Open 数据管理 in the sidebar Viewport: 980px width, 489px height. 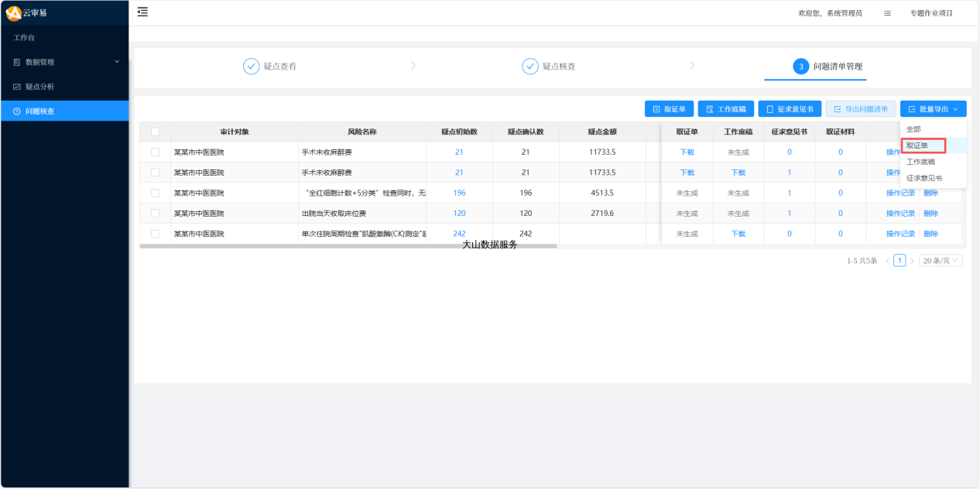[40, 62]
